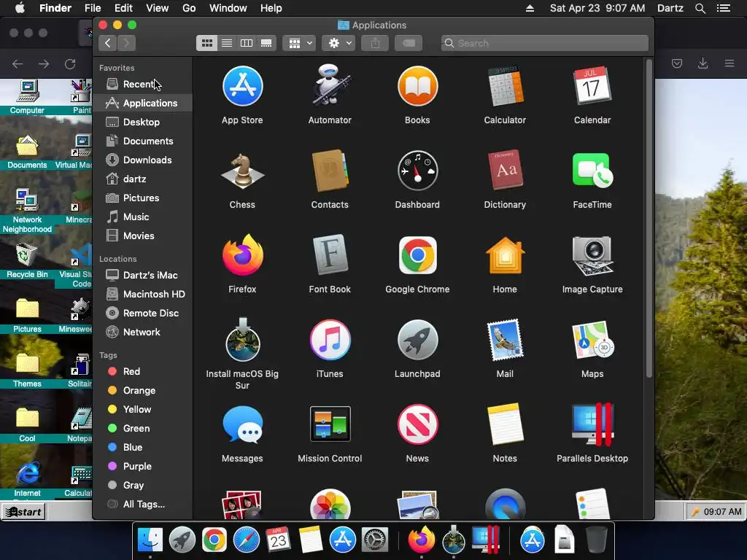Click the Finder window vertical scrollbar
This screenshot has width=747, height=560.
[x=649, y=219]
